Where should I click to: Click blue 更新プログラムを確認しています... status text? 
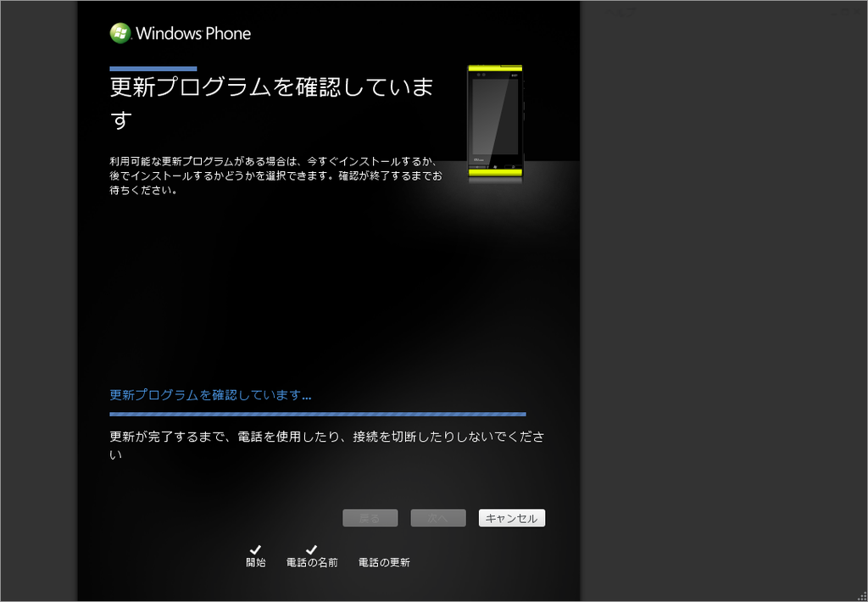[210, 395]
